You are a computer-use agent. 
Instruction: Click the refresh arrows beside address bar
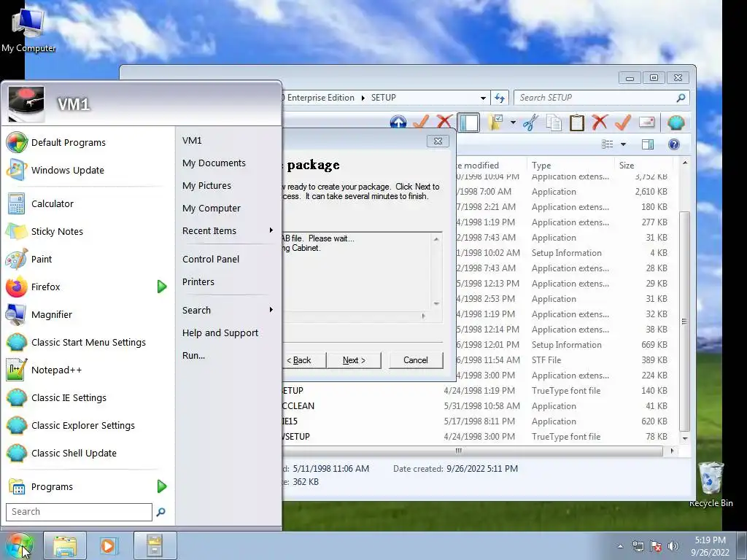[499, 98]
